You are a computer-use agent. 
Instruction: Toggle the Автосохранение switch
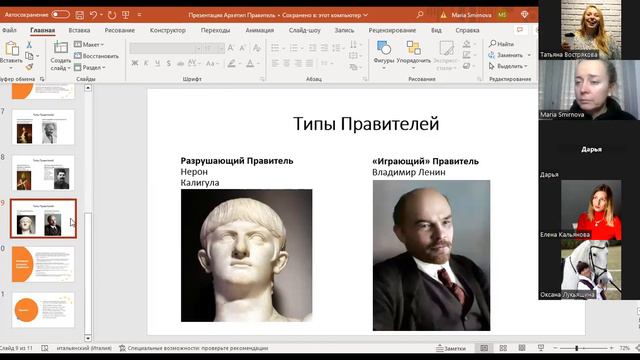coord(60,15)
